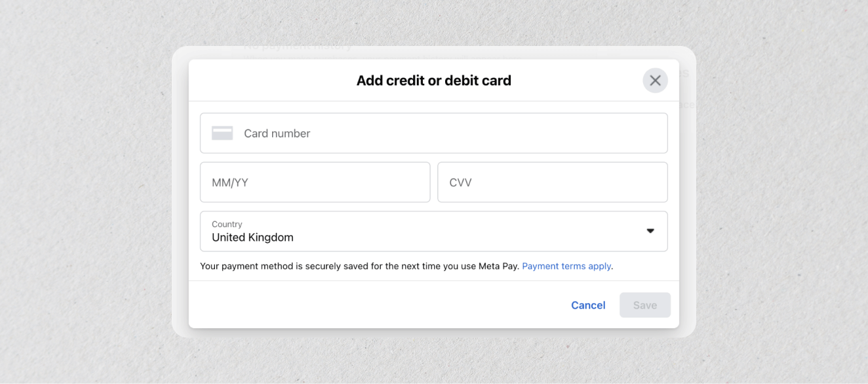This screenshot has height=384, width=868.
Task: Click the MM/YY expiry date field
Action: [315, 182]
